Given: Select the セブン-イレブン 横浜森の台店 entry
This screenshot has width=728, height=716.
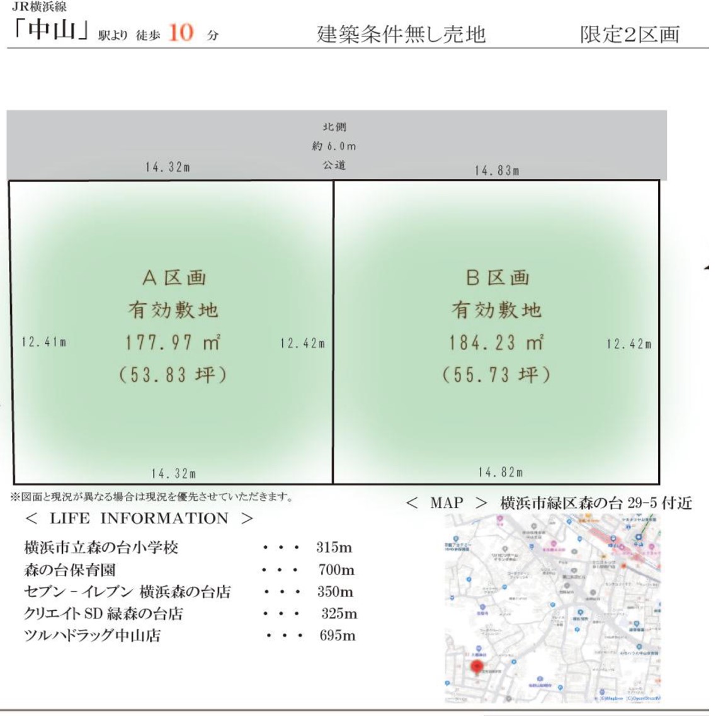Looking at the screenshot, I should coord(127,592).
